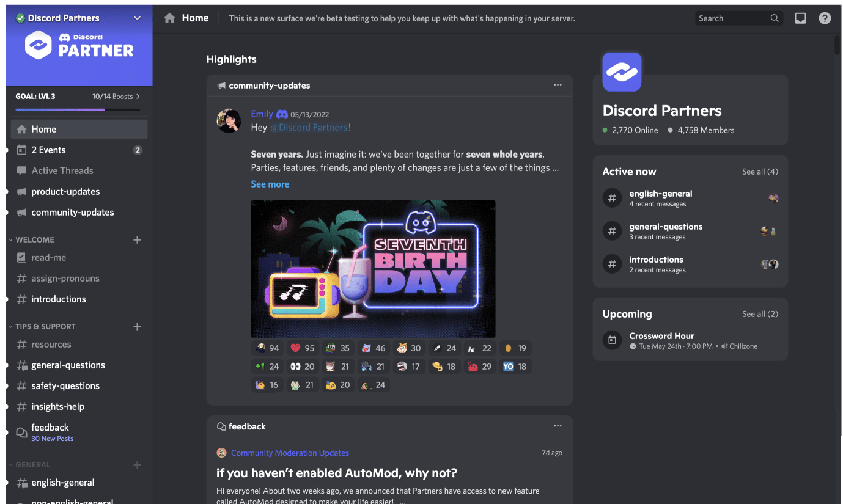Image resolution: width=843 pixels, height=504 pixels.
Task: Open Active Threads in the sidebar
Action: coord(79,171)
